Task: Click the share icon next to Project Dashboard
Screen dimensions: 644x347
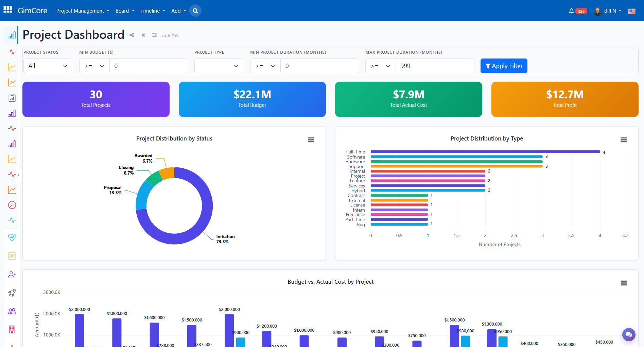Action: point(132,35)
